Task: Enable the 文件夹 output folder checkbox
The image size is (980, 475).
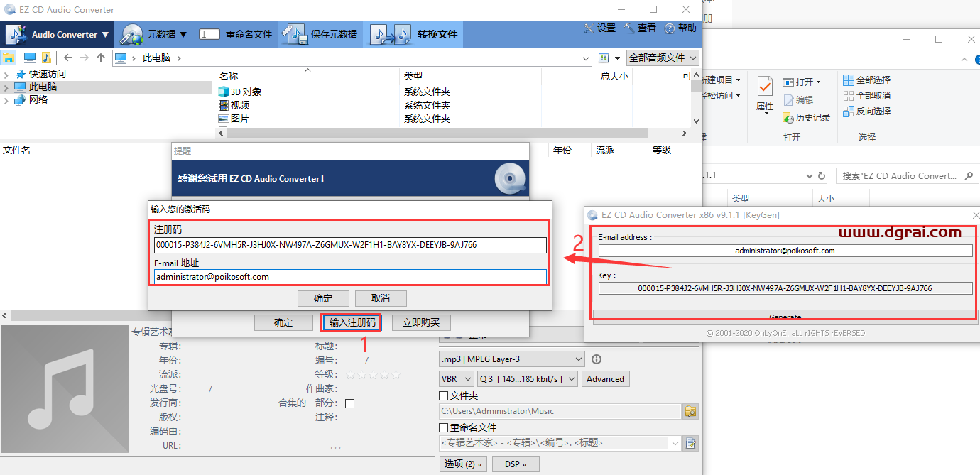Action: tap(444, 396)
